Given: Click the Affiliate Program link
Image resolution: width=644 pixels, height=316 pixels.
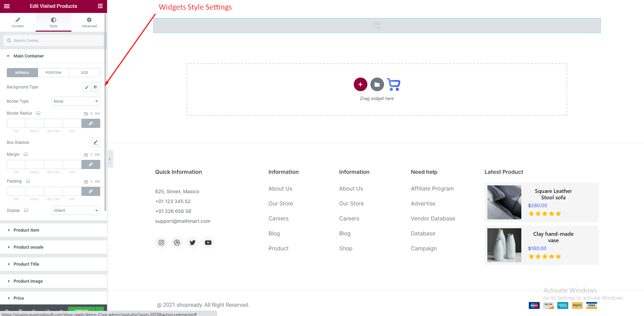Looking at the screenshot, I should (x=432, y=188).
